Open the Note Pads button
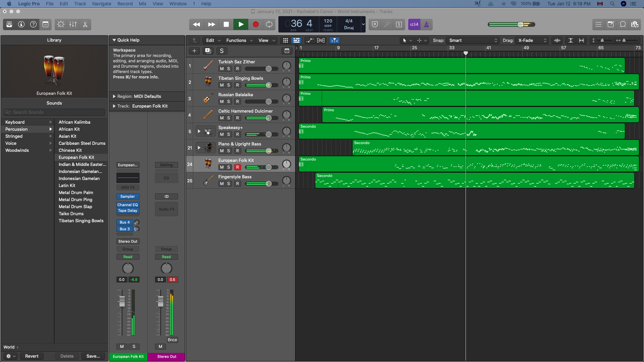 coord(611,24)
